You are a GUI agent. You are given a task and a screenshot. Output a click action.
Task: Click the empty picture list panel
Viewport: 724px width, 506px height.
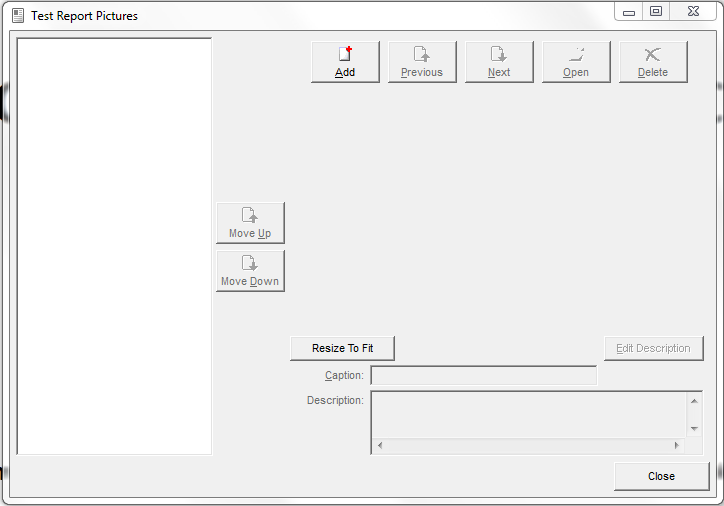(x=114, y=246)
